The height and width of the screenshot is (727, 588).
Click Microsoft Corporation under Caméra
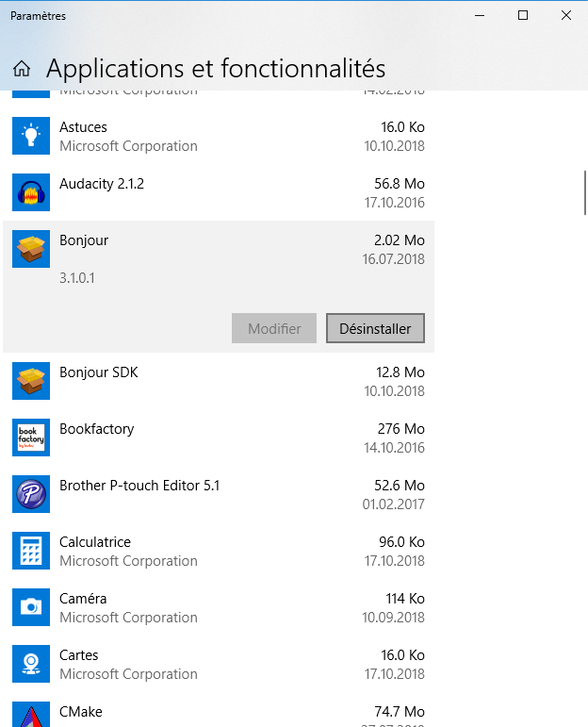[x=129, y=618]
